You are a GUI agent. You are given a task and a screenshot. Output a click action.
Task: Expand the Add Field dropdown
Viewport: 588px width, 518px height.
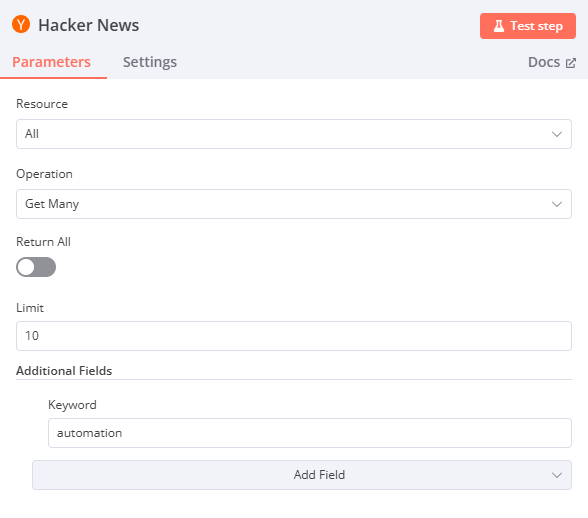302,475
